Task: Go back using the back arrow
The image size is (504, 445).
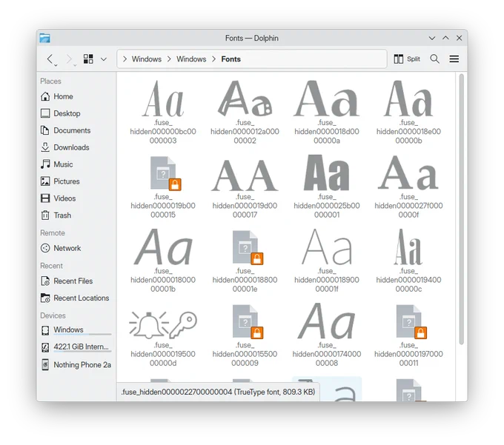Action: coord(50,59)
